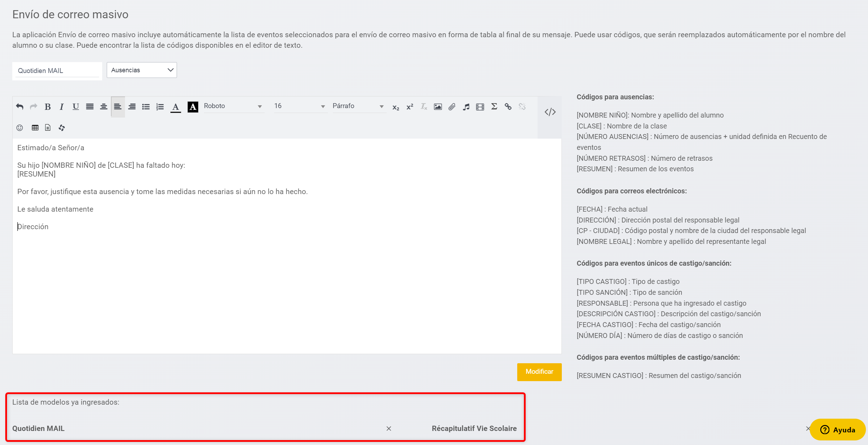The image size is (868, 445).
Task: Click the Modificar button
Action: click(x=539, y=372)
